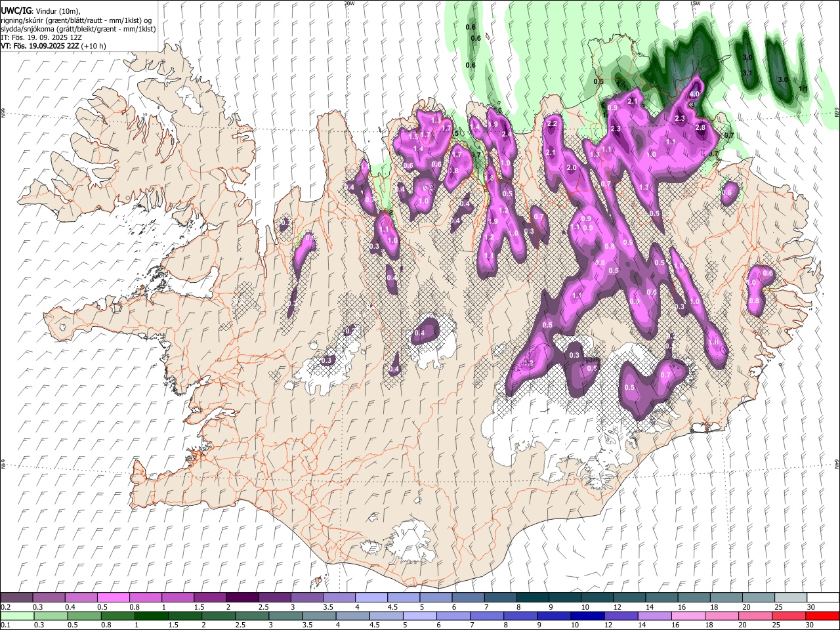The width and height of the screenshot is (840, 630).
Task: Click the '0.1' label on the lower scale
Action: point(5,625)
